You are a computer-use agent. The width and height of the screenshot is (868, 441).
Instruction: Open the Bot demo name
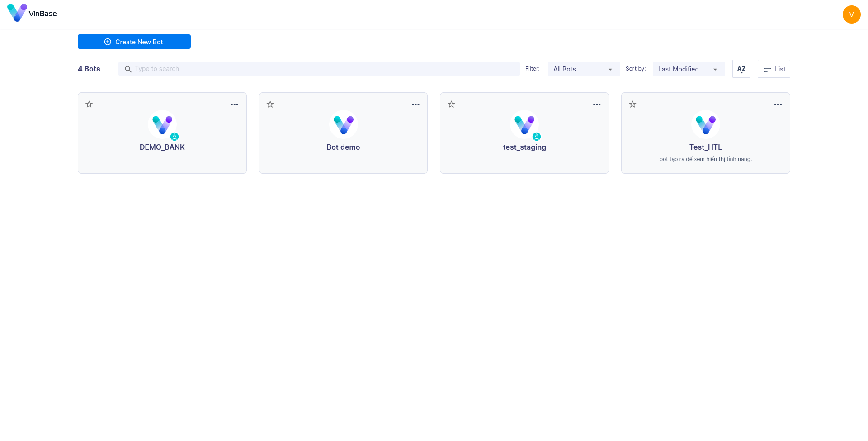(344, 147)
